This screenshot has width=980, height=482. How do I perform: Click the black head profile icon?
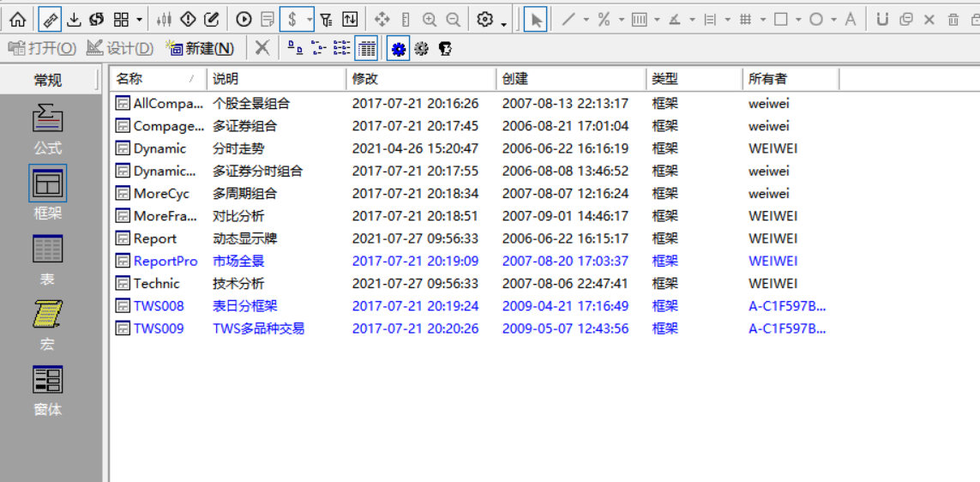[x=445, y=48]
